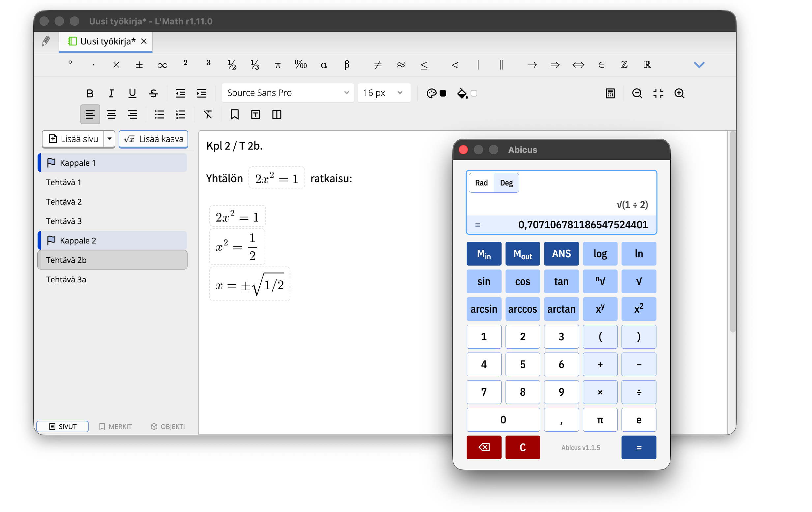Click the Min memory button in Abicus
Screen dimensions: 812x512
point(484,253)
